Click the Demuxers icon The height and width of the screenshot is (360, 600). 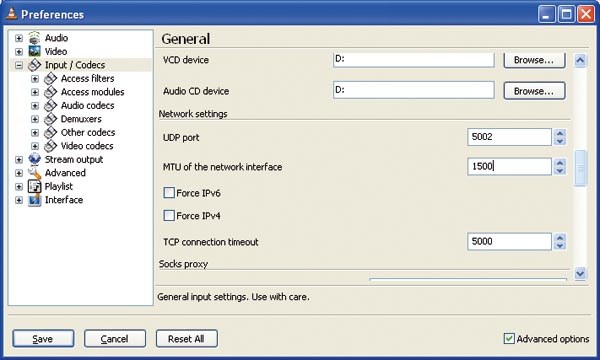pyautogui.click(x=51, y=119)
